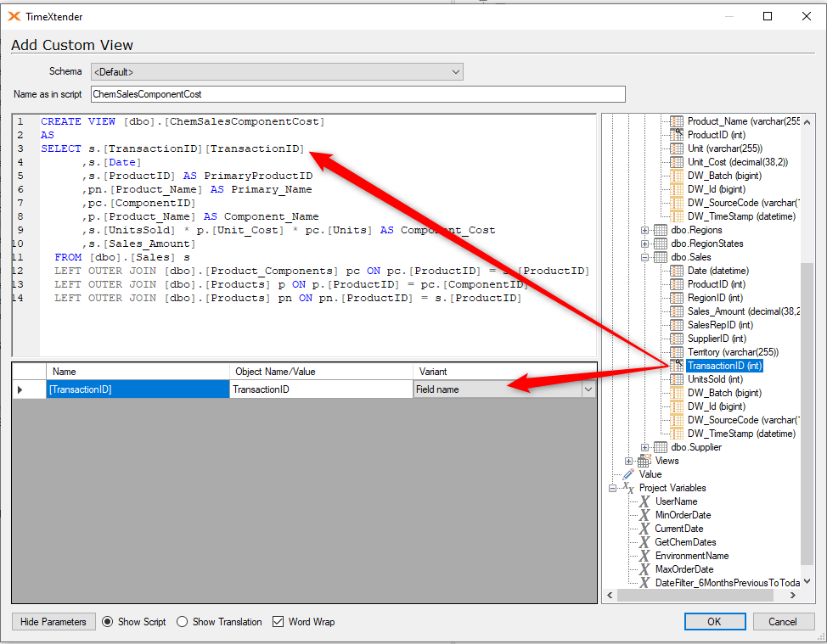
Task: Click the Object Name/Value column header
Action: pos(321,372)
